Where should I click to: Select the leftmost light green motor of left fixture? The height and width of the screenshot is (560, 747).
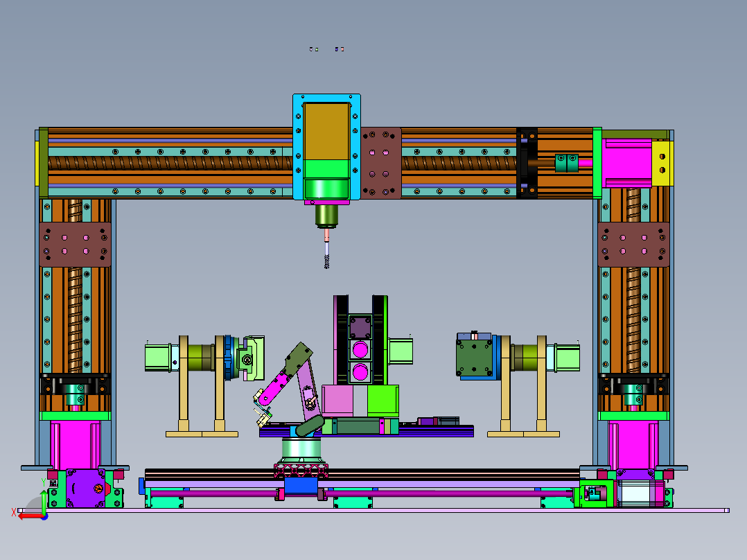(158, 358)
